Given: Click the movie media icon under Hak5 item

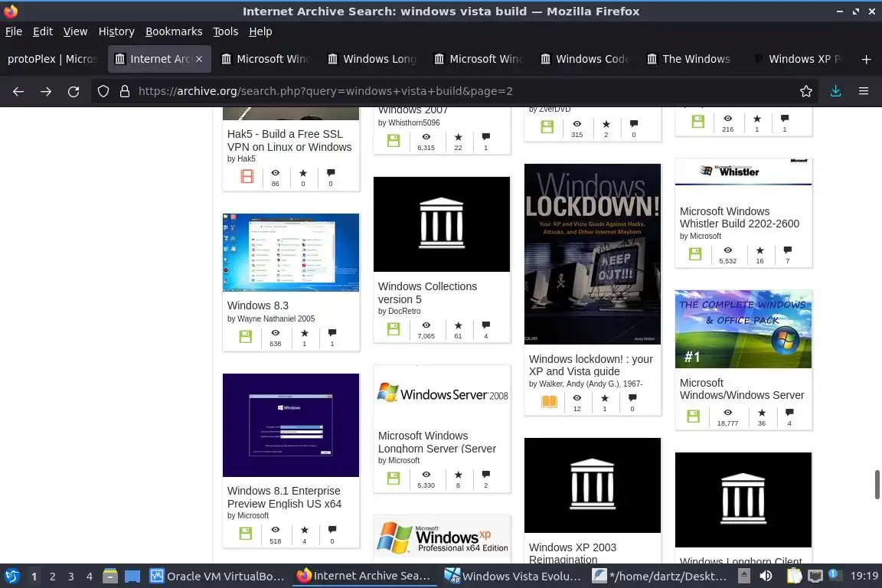Looking at the screenshot, I should point(247,177).
